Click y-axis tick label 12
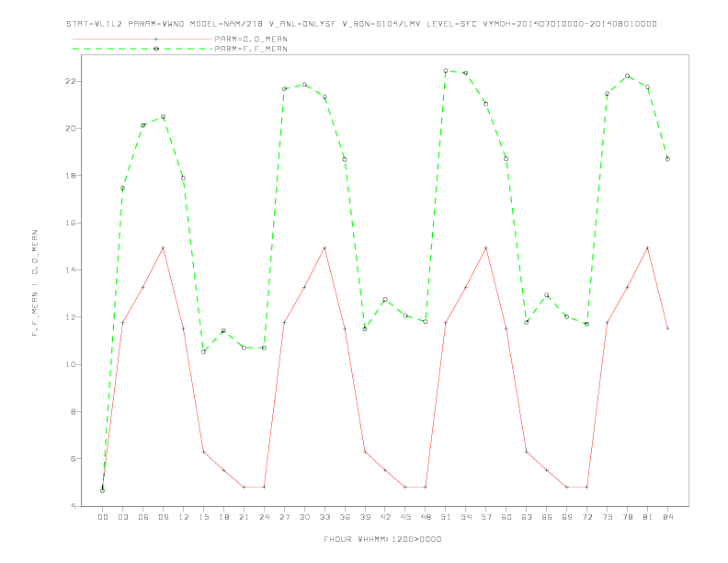The image size is (728, 563). [71, 316]
